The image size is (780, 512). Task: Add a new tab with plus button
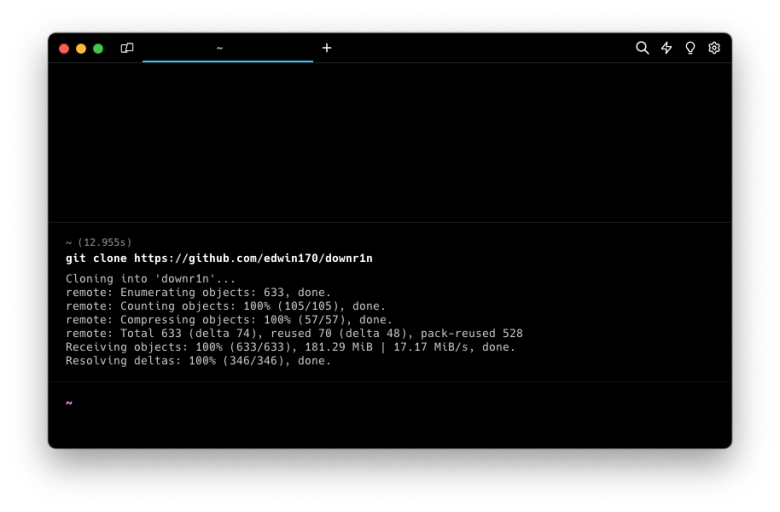326,48
